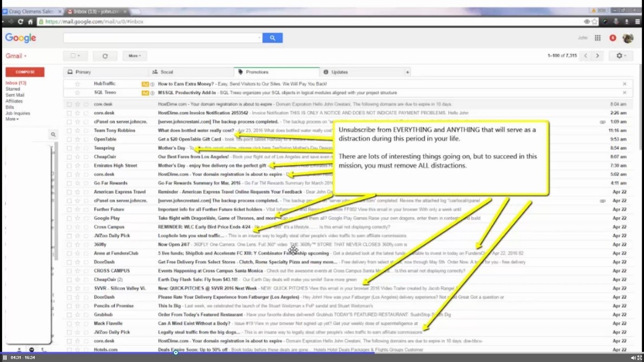Pause the video playback
Image resolution: width=644 pixels, height=362 pixels.
[x=5, y=358]
